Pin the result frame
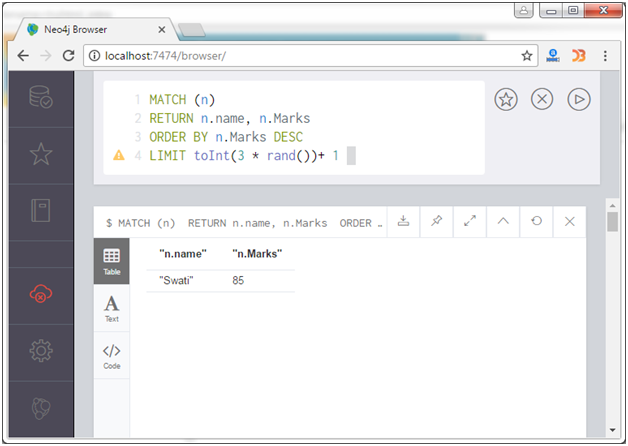 437,222
